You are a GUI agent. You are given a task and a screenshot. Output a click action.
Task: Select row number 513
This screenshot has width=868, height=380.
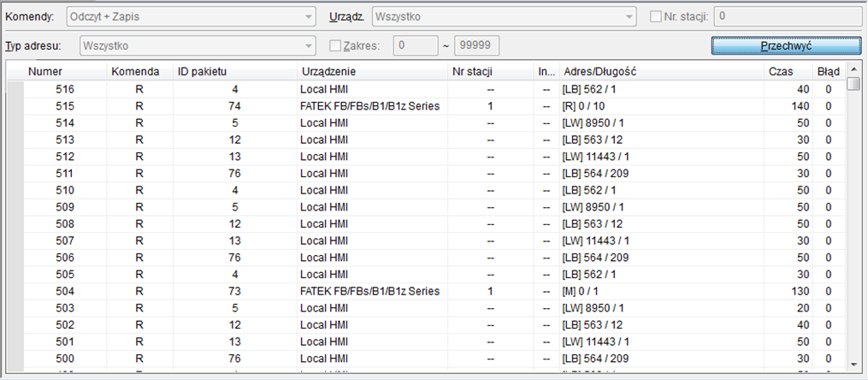[434, 140]
